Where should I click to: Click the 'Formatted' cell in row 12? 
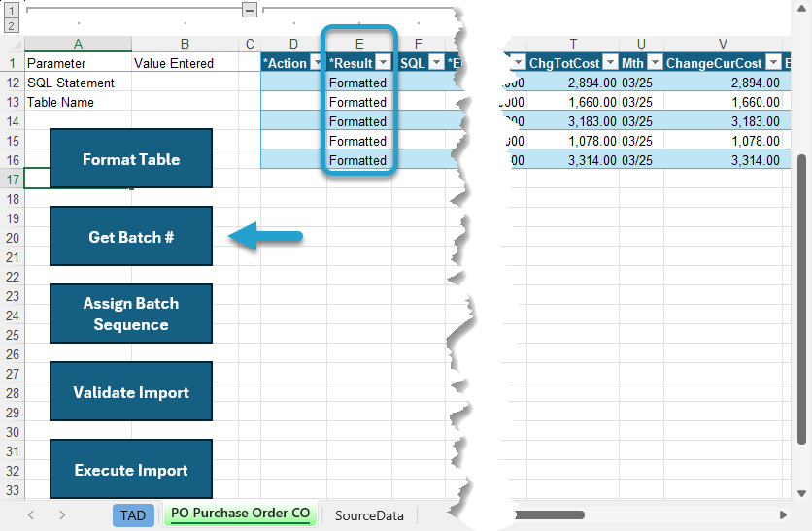pyautogui.click(x=359, y=83)
